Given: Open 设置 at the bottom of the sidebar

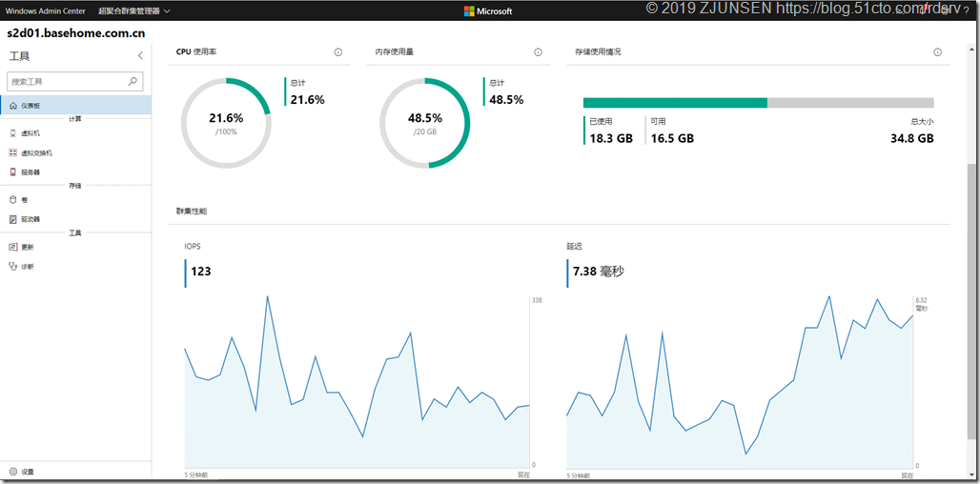Looking at the screenshot, I should pos(75,472).
